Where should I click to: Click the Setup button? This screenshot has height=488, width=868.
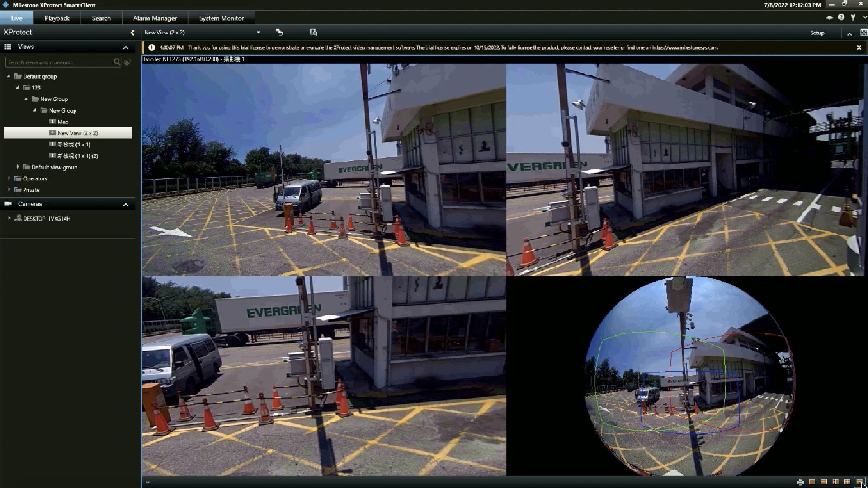tap(817, 33)
